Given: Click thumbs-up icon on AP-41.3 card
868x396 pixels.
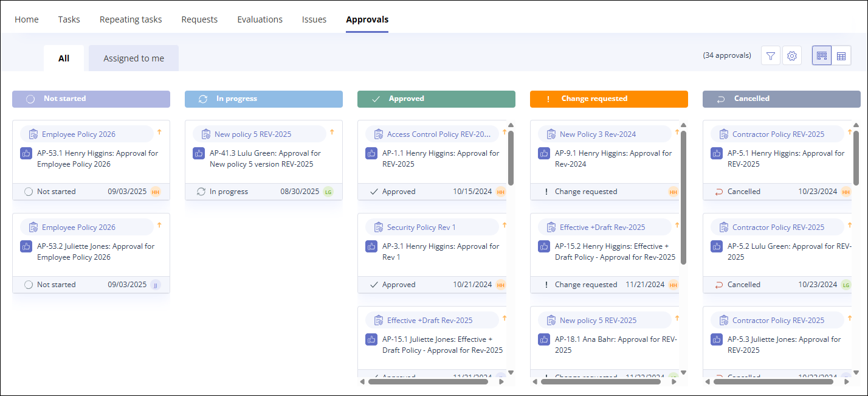Looking at the screenshot, I should click(199, 153).
